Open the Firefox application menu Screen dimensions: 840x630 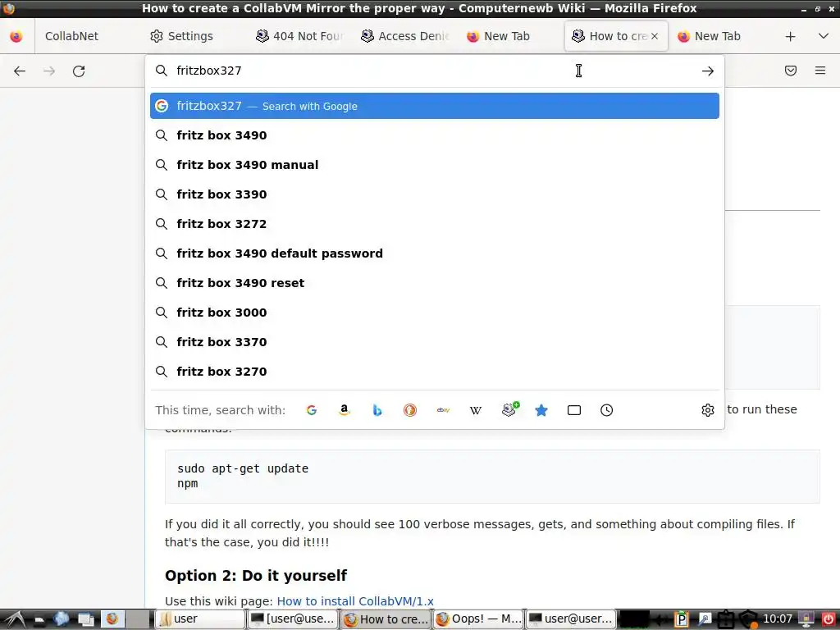820,71
